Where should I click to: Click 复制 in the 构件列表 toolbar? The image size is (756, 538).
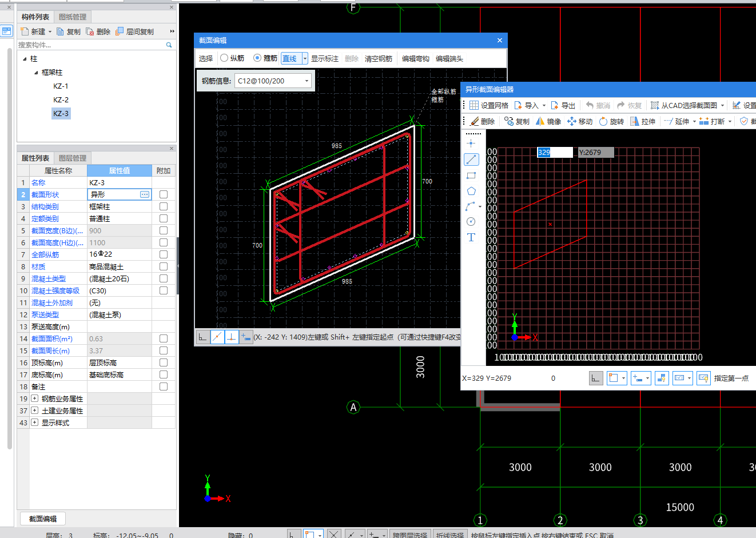(69, 31)
